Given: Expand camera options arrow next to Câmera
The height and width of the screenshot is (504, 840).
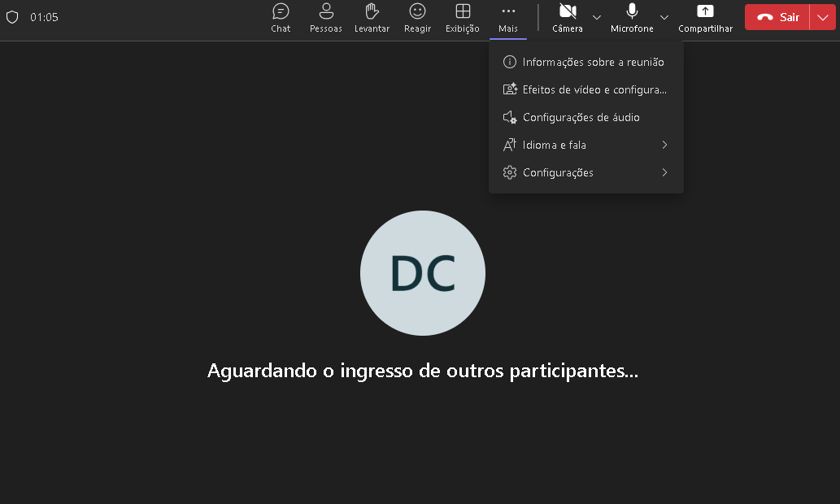Looking at the screenshot, I should pyautogui.click(x=596, y=18).
